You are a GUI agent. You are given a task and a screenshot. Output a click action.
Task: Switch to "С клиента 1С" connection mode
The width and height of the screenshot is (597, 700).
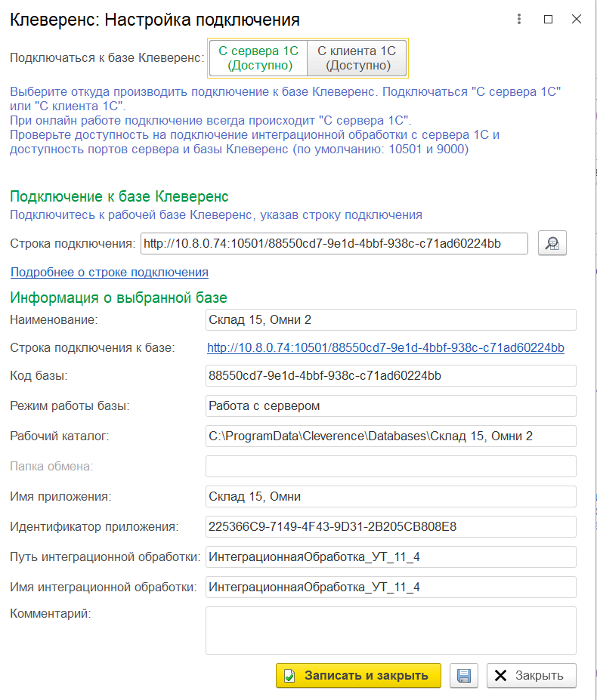tap(357, 58)
